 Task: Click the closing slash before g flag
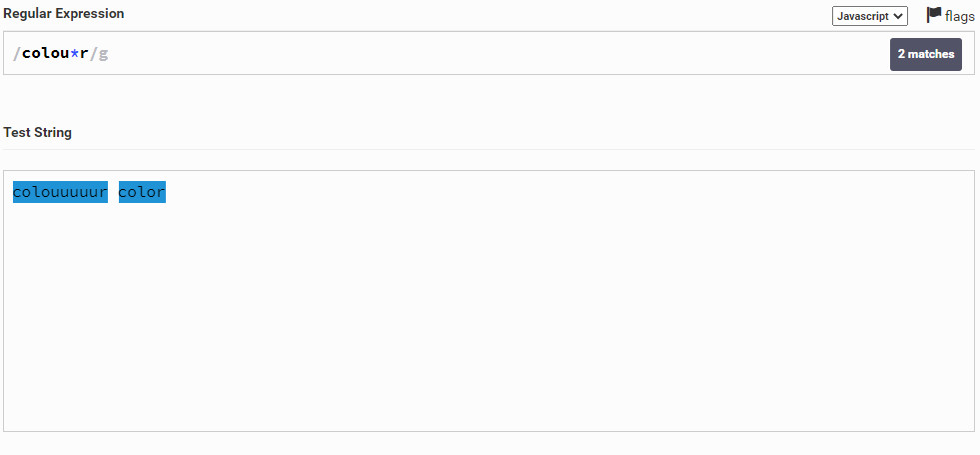coord(94,54)
